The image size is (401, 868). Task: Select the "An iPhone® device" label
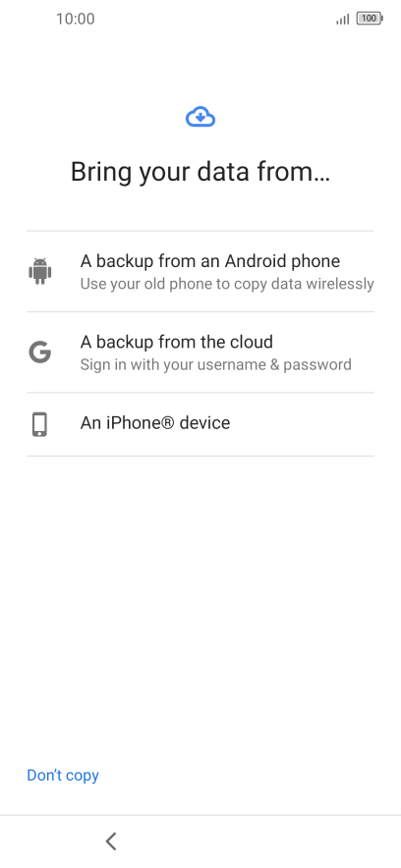click(x=155, y=423)
